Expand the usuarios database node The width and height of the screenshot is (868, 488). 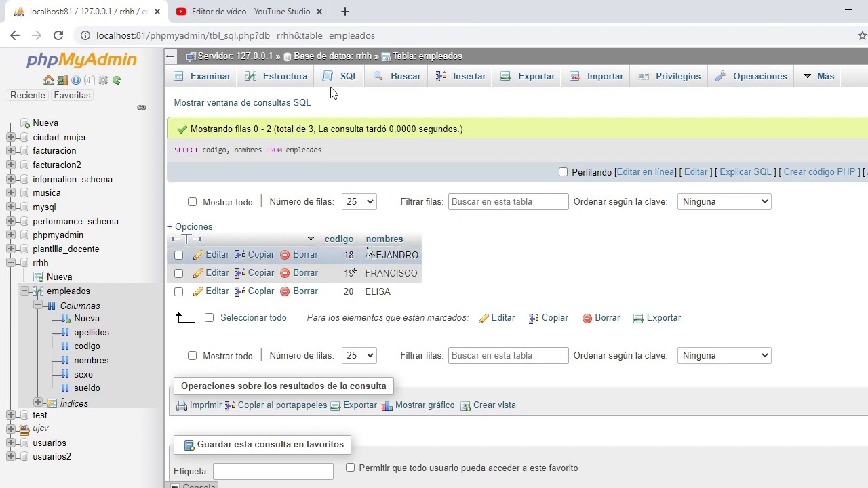[x=11, y=443]
